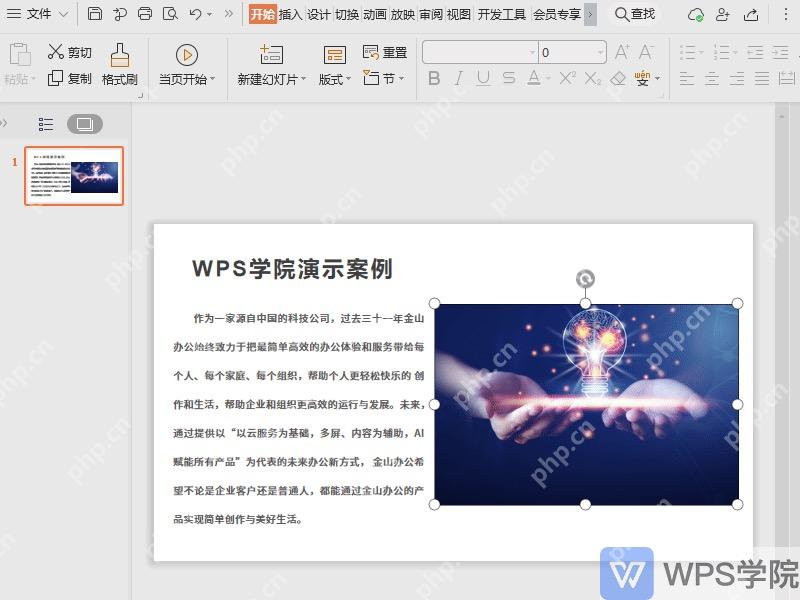This screenshot has width=800, height=600.
Task: Toggle subscript X₂ formatting
Action: click(592, 79)
